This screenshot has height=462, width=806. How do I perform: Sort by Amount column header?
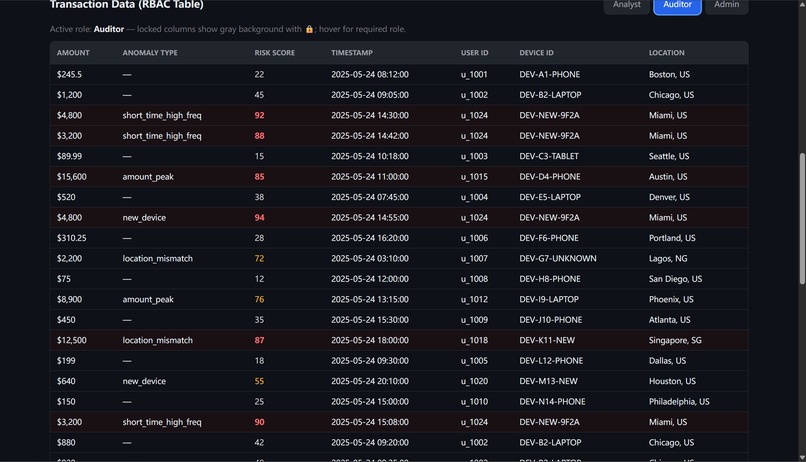tap(73, 53)
